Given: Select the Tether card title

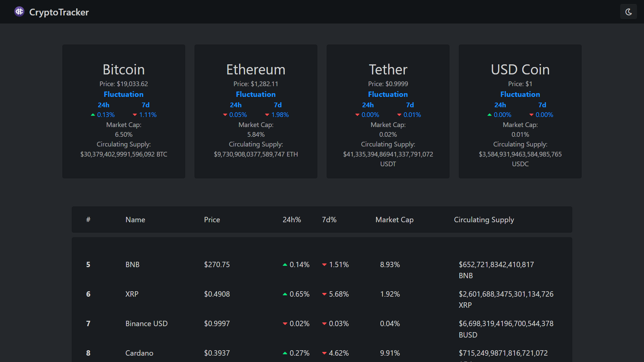Looking at the screenshot, I should 388,69.
